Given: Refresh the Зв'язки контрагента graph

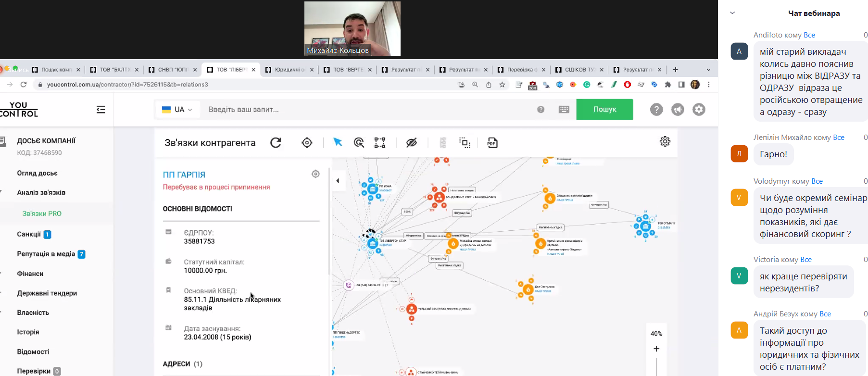Looking at the screenshot, I should pyautogui.click(x=276, y=143).
